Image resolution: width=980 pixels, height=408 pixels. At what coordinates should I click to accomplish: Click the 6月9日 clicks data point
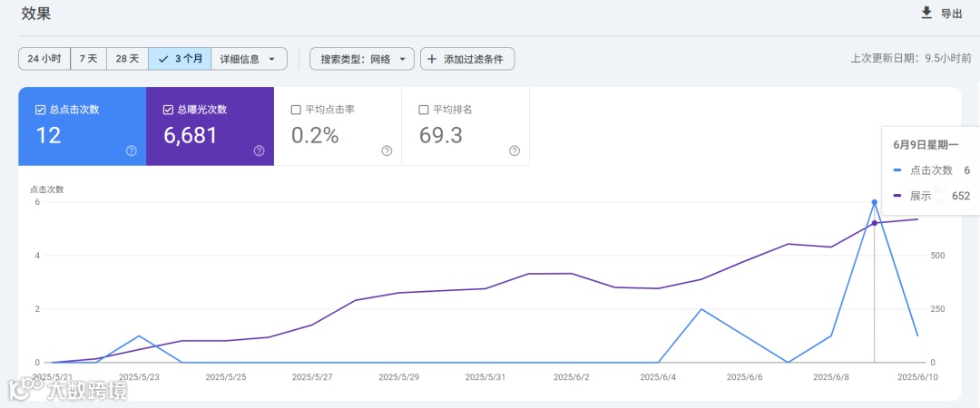[875, 202]
